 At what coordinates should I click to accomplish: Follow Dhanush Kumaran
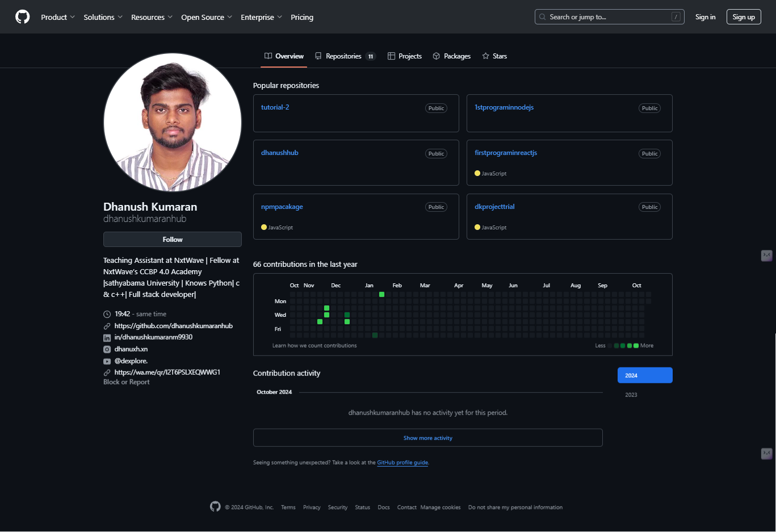pyautogui.click(x=173, y=239)
